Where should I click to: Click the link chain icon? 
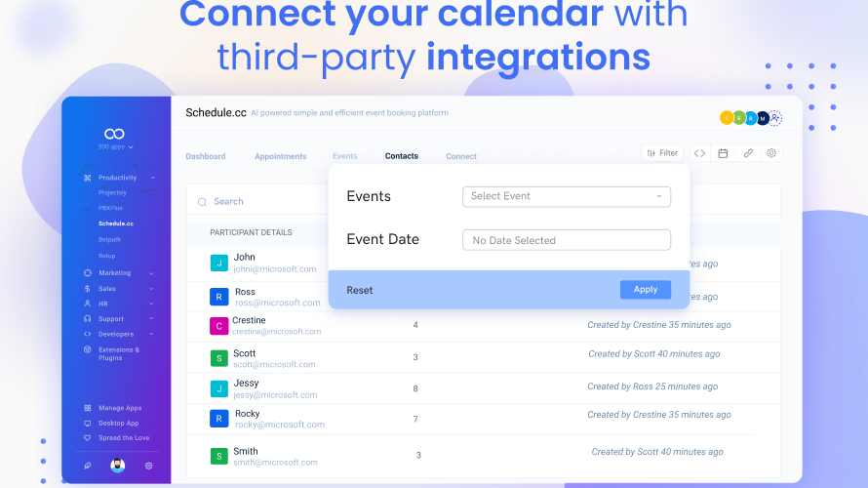coord(748,153)
